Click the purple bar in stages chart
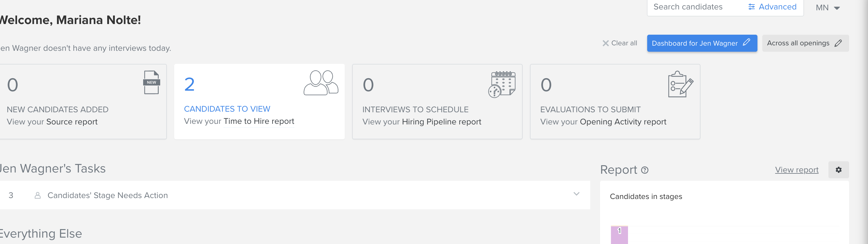The height and width of the screenshot is (244, 868). point(619,235)
